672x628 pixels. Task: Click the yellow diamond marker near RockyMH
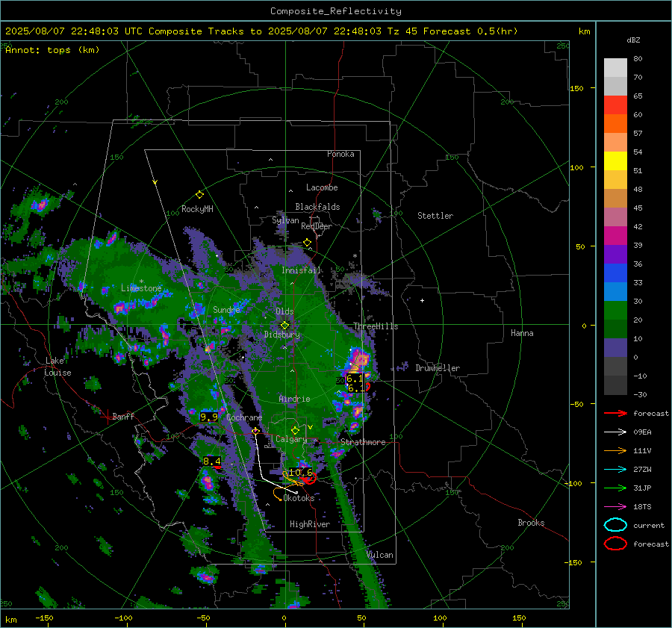coord(199,195)
